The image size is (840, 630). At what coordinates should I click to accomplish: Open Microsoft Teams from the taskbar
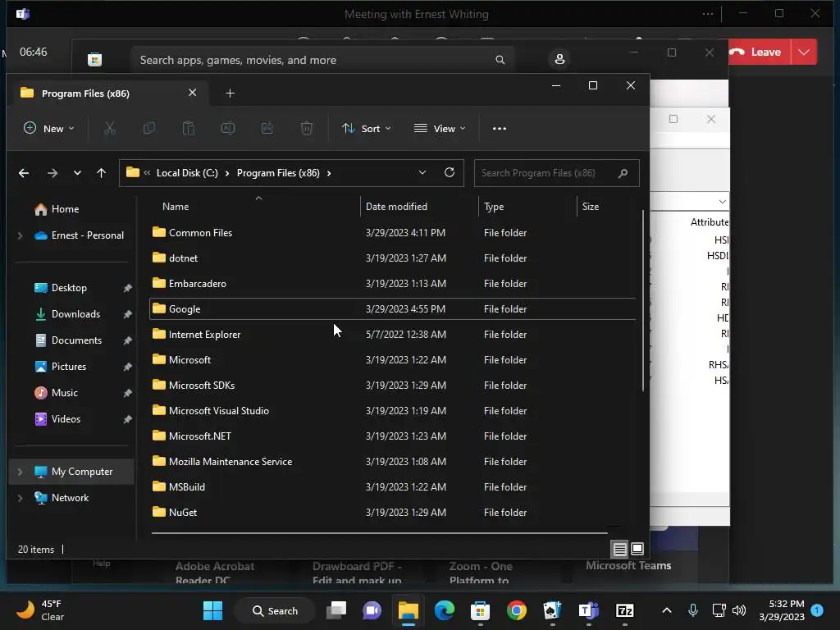point(588,610)
